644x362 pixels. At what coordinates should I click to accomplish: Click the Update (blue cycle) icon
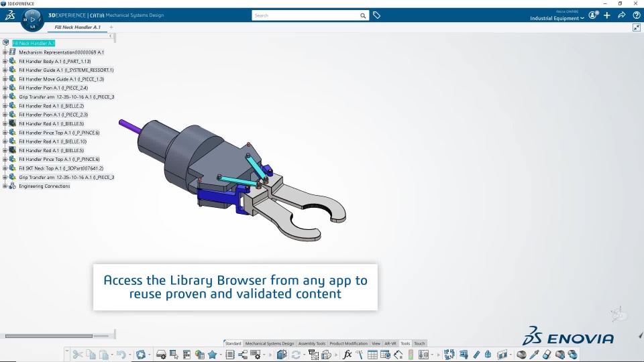point(140,354)
